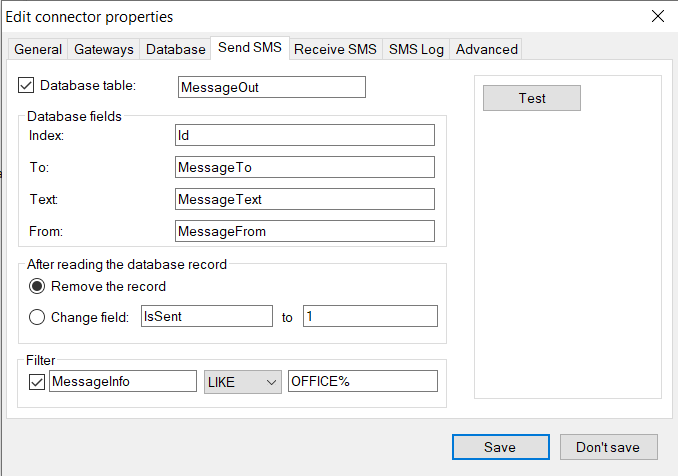Click the MessageOut table name field

[x=272, y=87]
